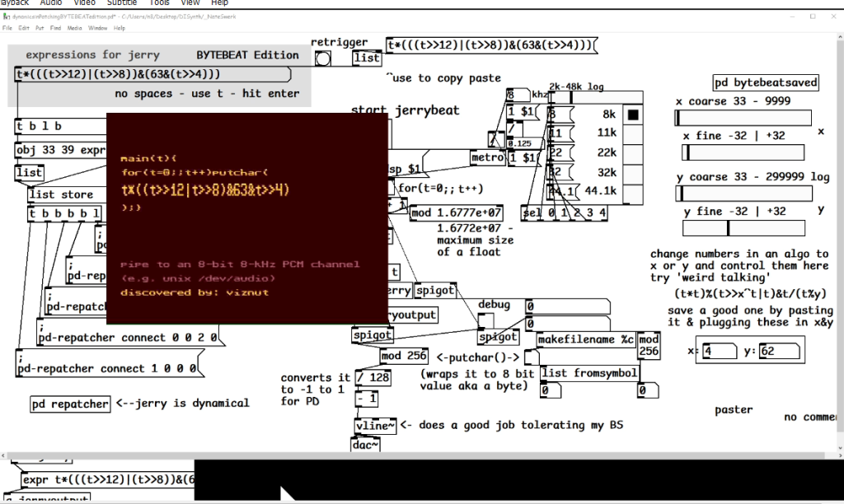Click the sel 0 1 2 3 4 object

coord(564,213)
